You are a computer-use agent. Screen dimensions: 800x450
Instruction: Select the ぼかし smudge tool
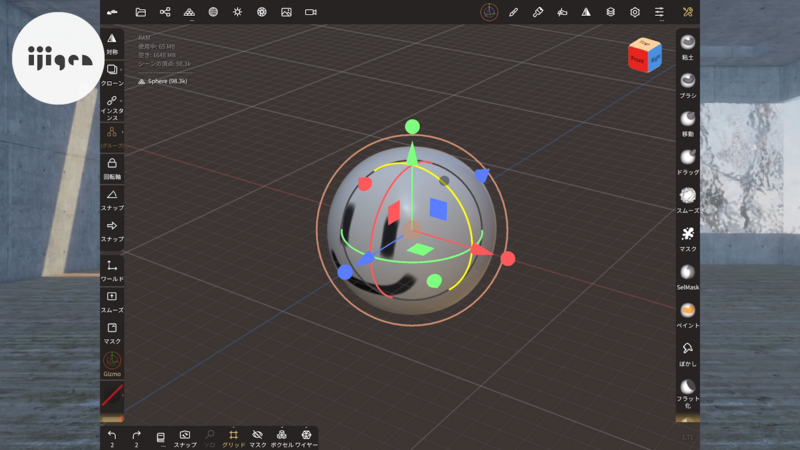688,353
